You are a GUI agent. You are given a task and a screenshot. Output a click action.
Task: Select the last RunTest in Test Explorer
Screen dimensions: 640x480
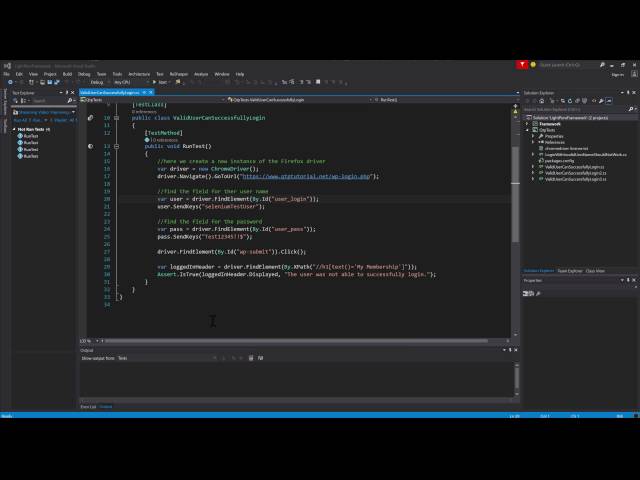pos(31,156)
